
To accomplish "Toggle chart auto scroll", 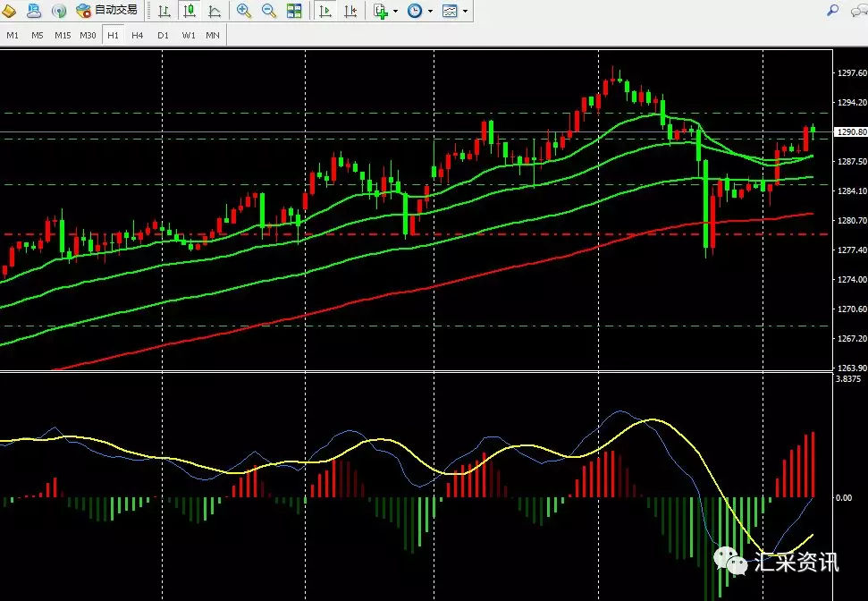I will 325,11.
